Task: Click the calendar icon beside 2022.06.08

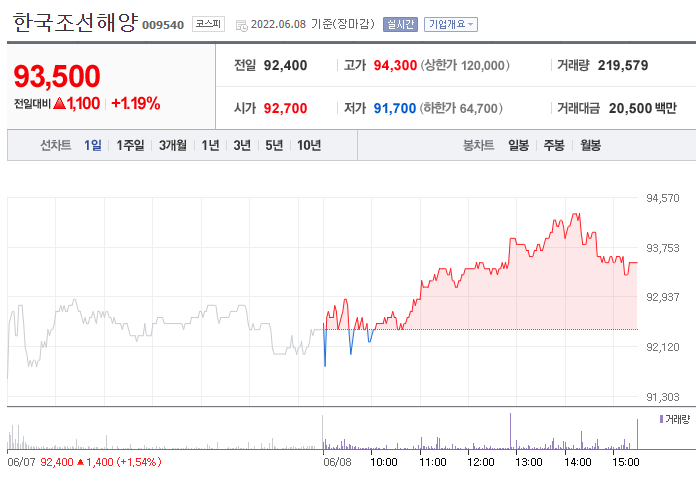Action: tap(241, 26)
